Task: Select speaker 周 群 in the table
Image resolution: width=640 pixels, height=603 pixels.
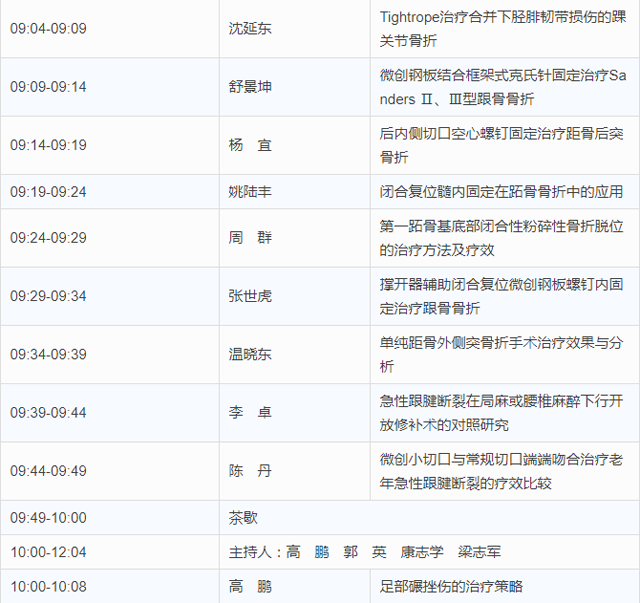Action: 250,238
